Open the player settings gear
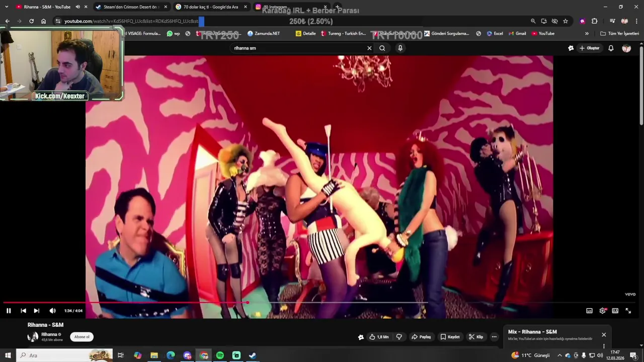644x362 pixels. (x=602, y=311)
